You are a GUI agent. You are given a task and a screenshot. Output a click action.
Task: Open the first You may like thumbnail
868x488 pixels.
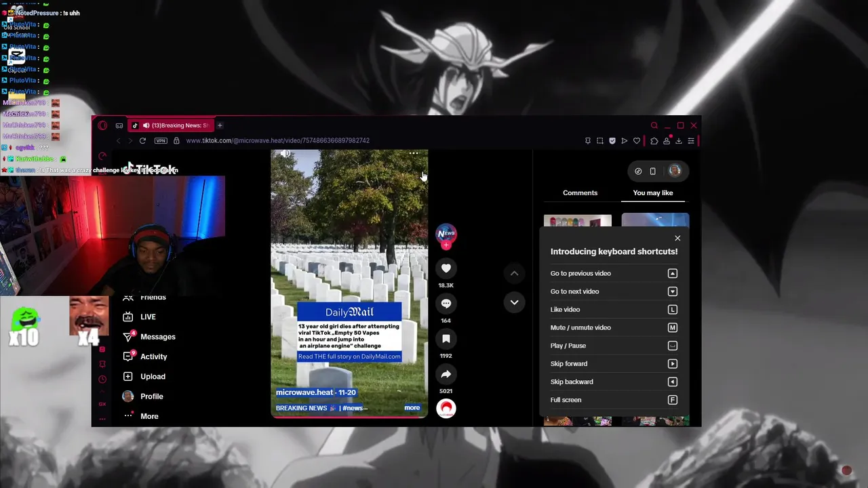tap(577, 221)
